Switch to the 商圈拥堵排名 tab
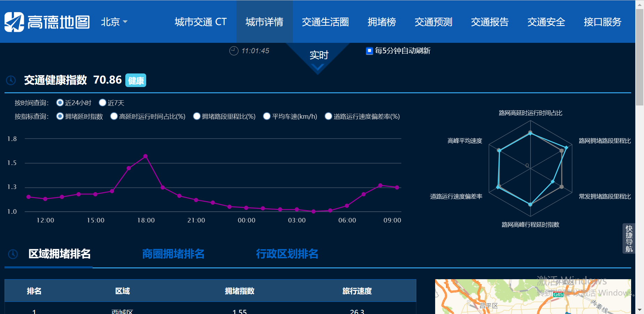The image size is (644, 314). (173, 254)
